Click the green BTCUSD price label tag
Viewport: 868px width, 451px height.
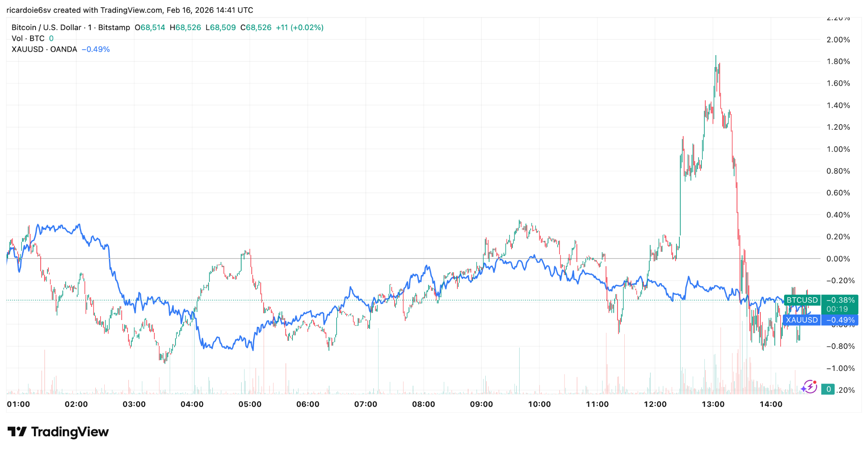(802, 300)
